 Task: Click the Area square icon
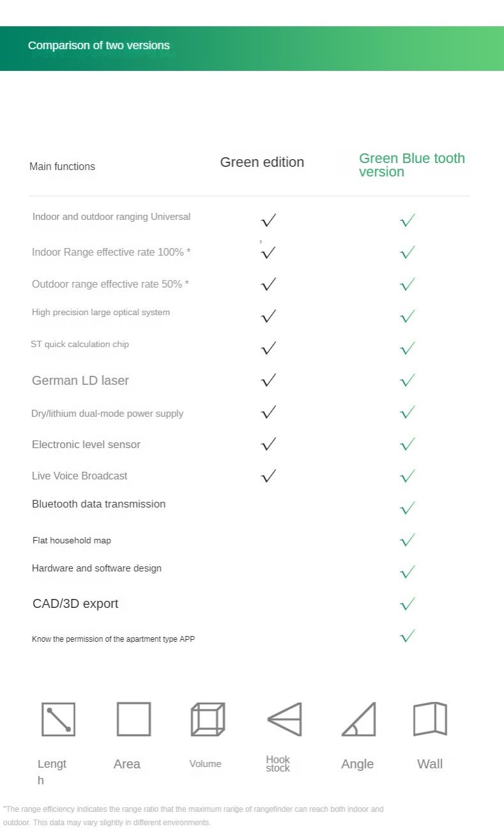click(x=134, y=719)
